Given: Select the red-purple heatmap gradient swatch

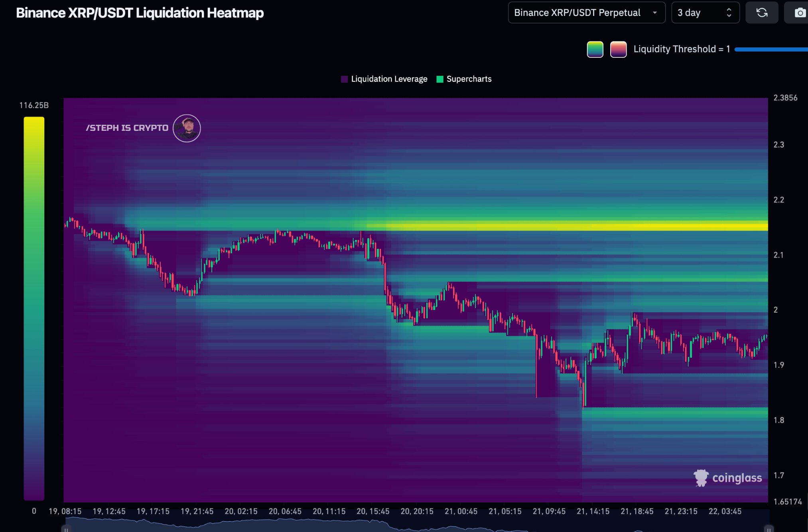Looking at the screenshot, I should point(619,49).
